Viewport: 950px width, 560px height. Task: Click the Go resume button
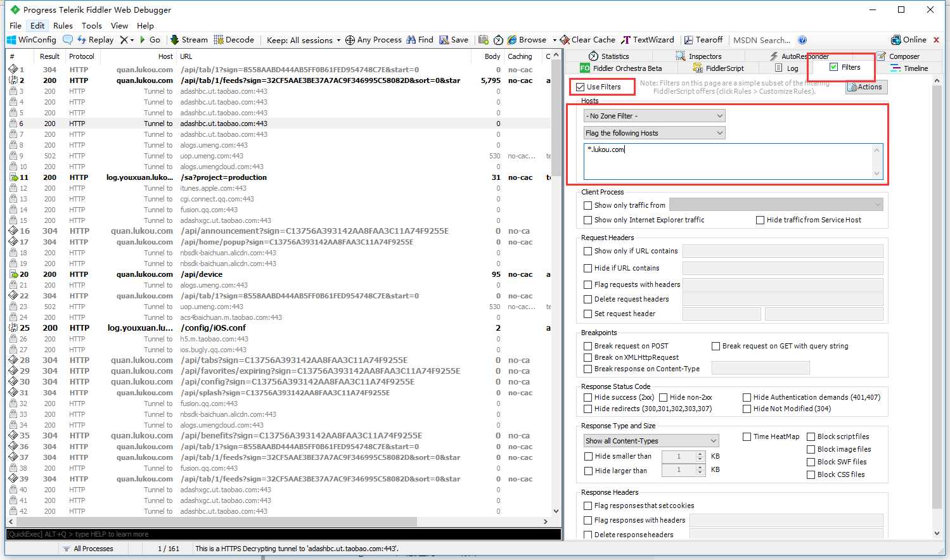click(x=150, y=39)
